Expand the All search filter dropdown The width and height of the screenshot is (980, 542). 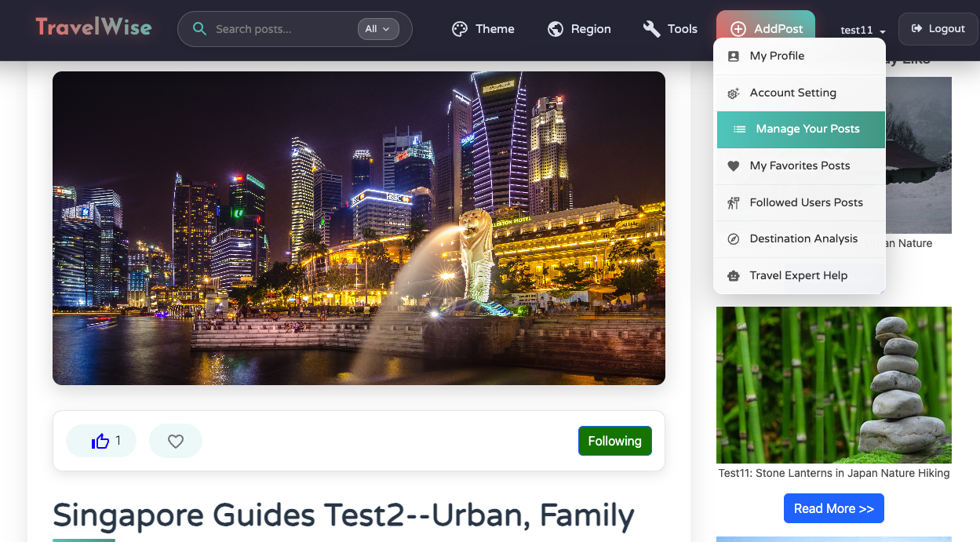pyautogui.click(x=378, y=29)
